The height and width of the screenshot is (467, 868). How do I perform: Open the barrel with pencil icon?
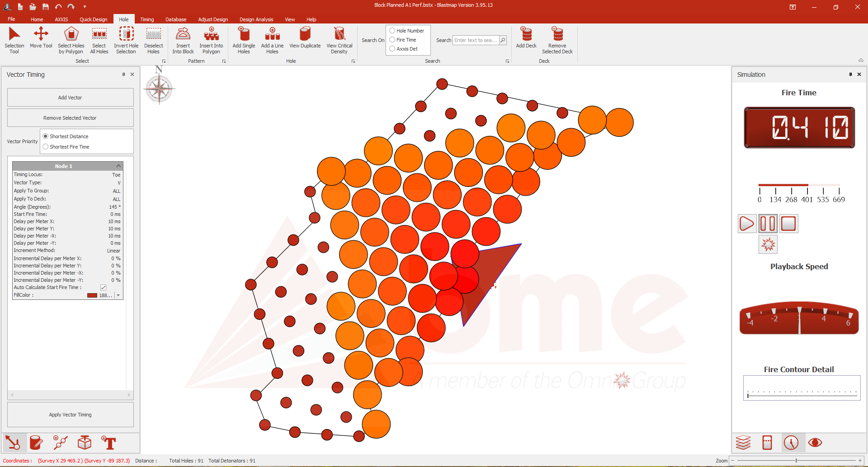[x=36, y=443]
